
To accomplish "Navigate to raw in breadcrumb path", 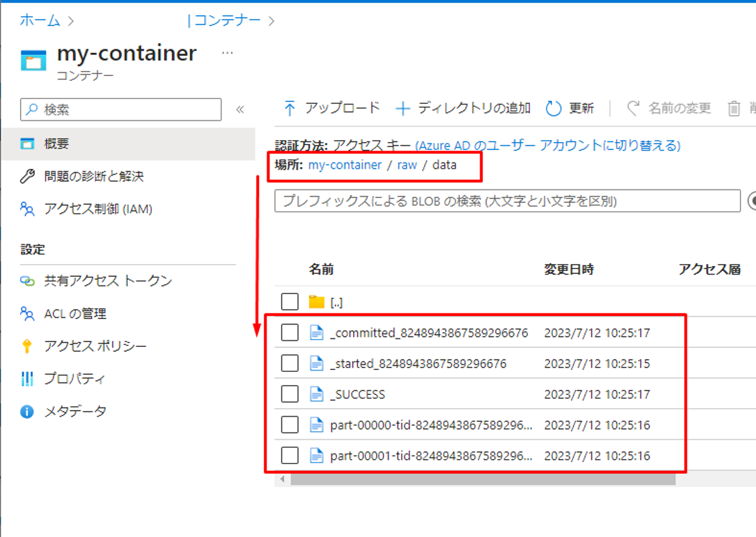I will pos(407,165).
